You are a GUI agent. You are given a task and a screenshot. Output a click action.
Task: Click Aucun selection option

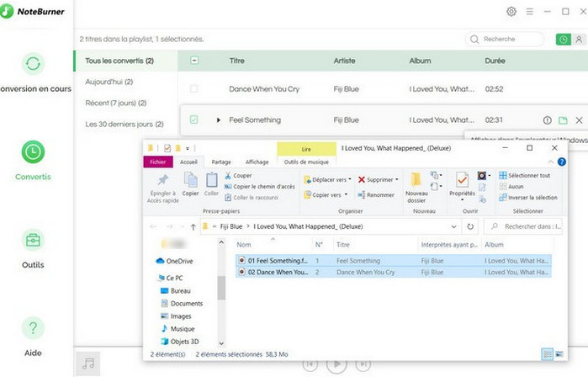click(511, 187)
